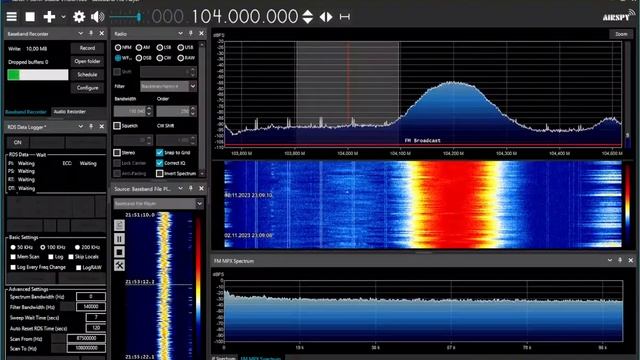This screenshot has height=360, width=640.
Task: Select the 200 KHz step option
Action: 87,247
